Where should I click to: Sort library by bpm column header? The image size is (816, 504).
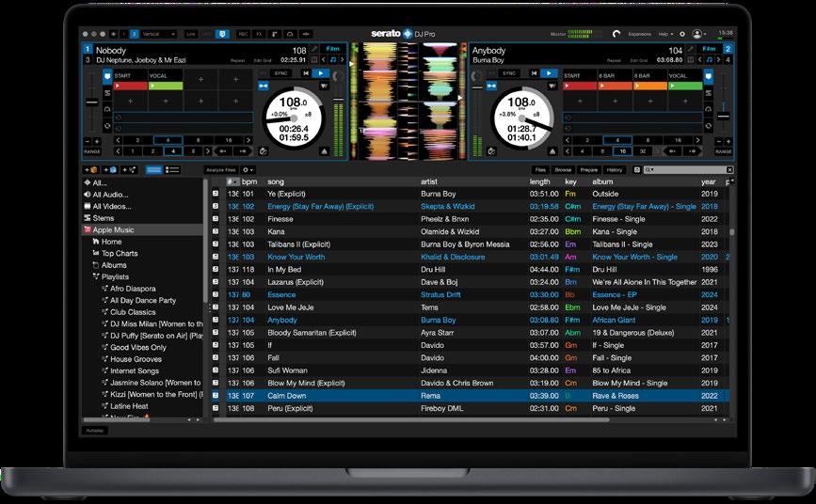249,181
